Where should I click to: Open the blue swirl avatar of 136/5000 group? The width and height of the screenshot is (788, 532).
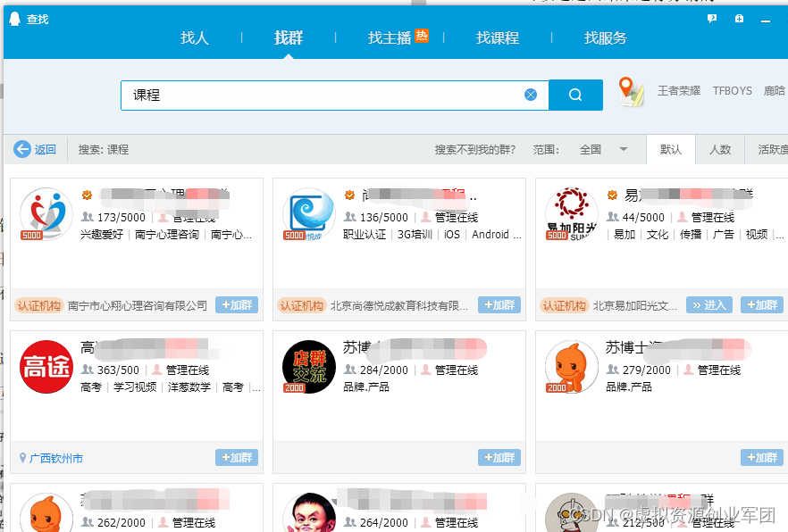coord(309,214)
